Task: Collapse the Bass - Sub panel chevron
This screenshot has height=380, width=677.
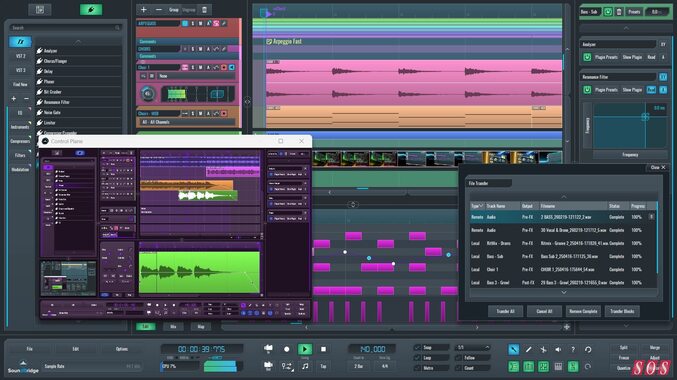Action: tap(626, 28)
